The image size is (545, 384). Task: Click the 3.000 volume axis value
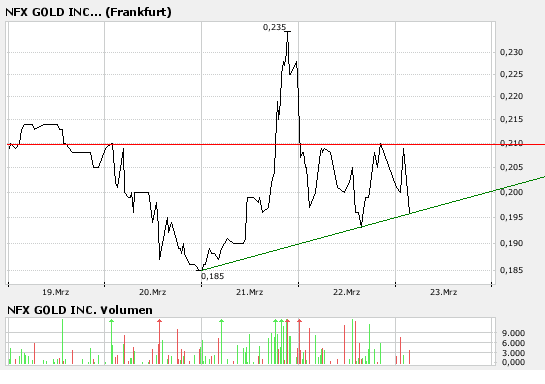coord(512,353)
